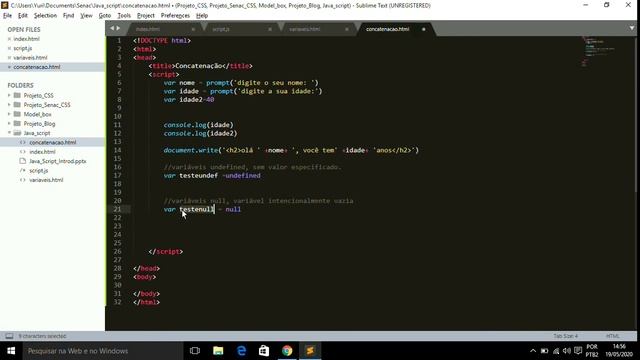The height and width of the screenshot is (360, 640).
Task: Collapse the Java_script folder
Action: tap(9, 133)
